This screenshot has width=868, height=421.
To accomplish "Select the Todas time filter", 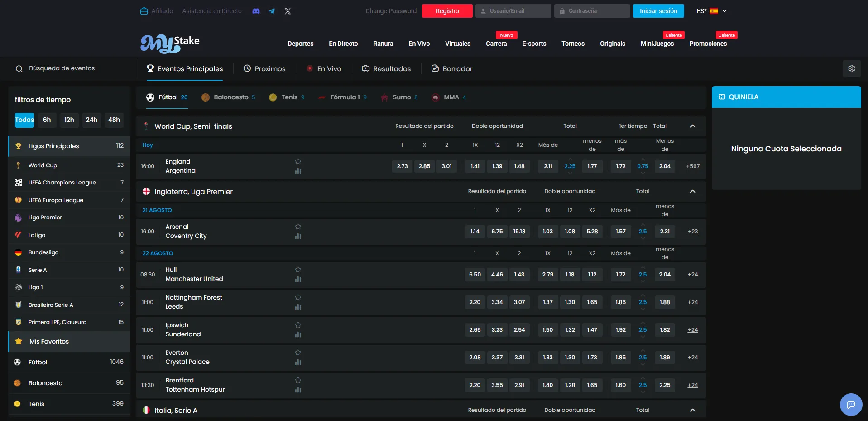I will [x=24, y=120].
